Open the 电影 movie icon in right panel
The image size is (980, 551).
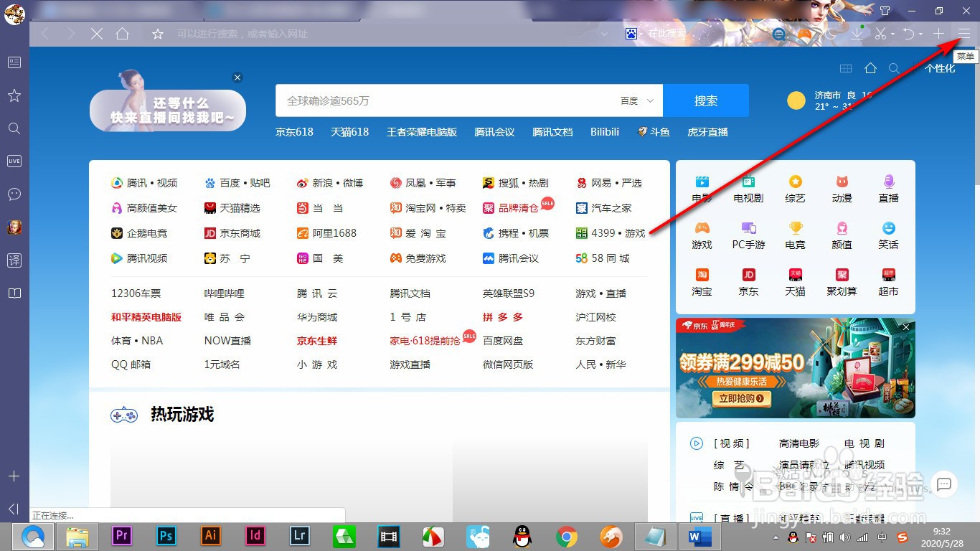tap(701, 188)
